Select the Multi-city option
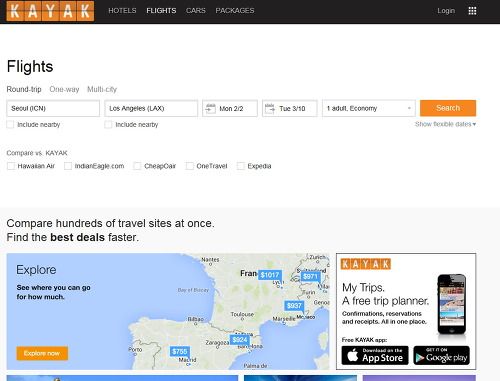 click(x=102, y=89)
